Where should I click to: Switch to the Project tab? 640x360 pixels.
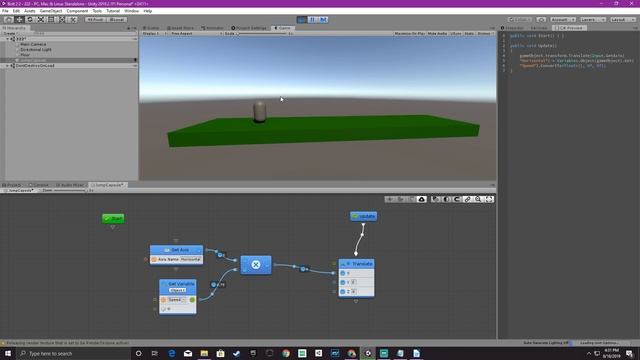[12, 185]
